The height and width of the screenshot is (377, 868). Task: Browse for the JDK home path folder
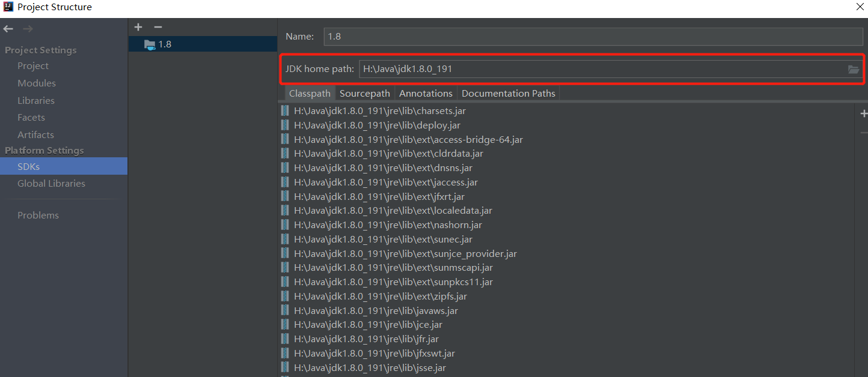[854, 69]
